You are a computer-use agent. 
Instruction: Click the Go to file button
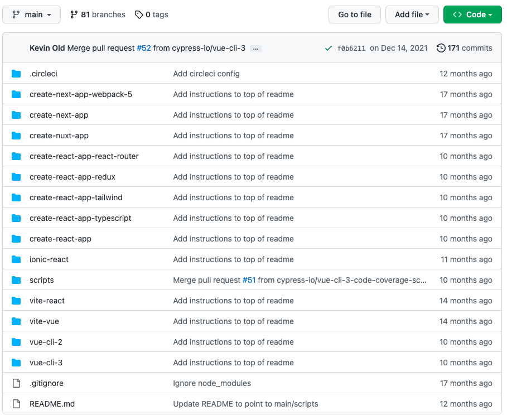click(354, 15)
